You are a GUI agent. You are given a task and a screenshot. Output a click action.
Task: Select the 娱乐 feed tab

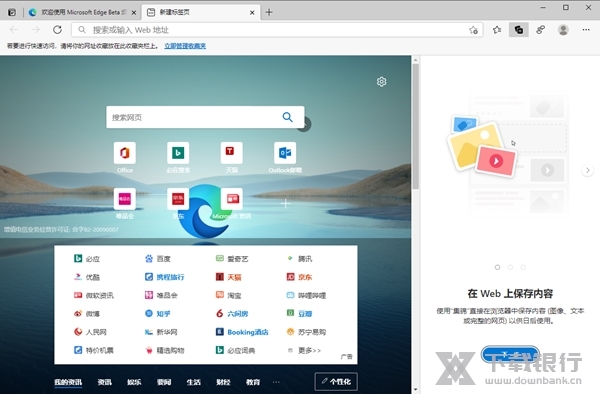click(x=134, y=382)
